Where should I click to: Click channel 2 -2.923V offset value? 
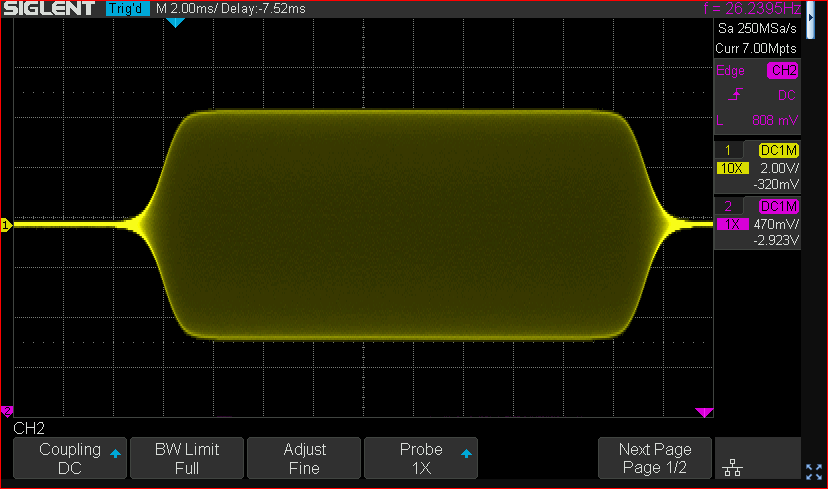click(776, 240)
